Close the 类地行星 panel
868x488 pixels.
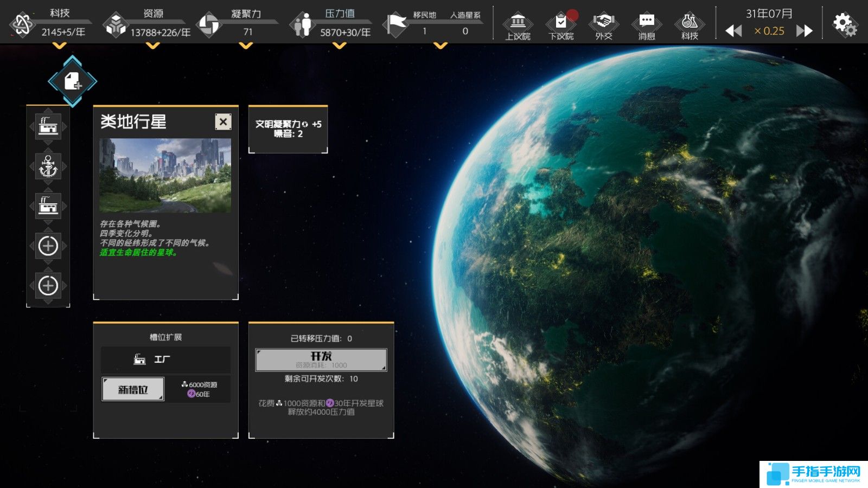(x=223, y=122)
